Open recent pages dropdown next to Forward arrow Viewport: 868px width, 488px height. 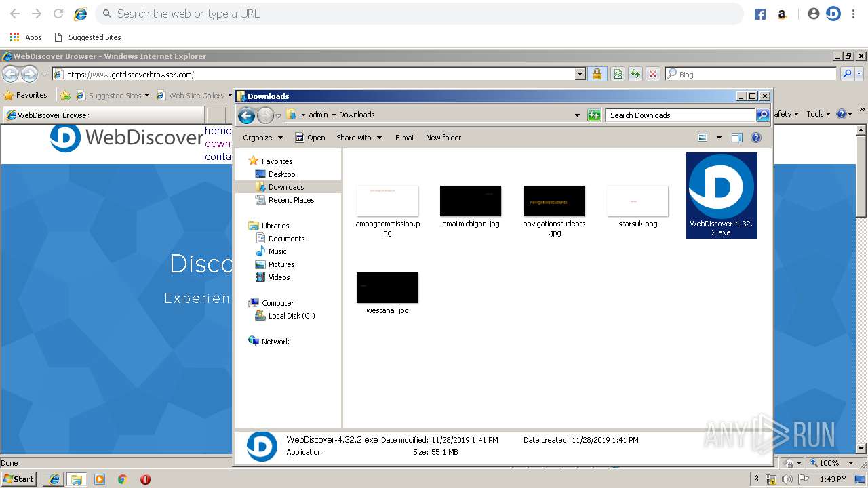[278, 115]
